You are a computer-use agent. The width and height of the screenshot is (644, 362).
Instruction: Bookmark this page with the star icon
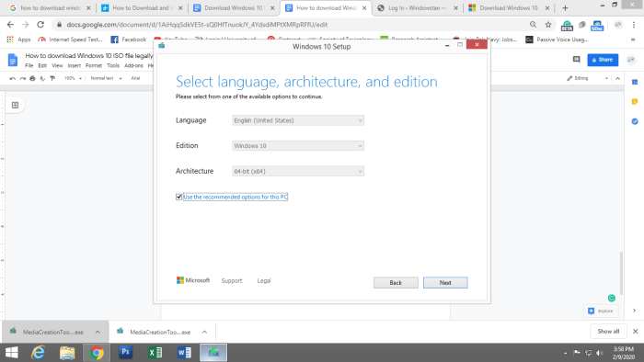point(548,25)
